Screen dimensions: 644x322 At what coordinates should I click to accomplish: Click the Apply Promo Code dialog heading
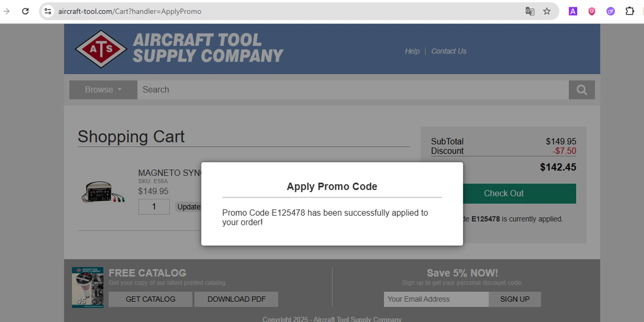[332, 187]
